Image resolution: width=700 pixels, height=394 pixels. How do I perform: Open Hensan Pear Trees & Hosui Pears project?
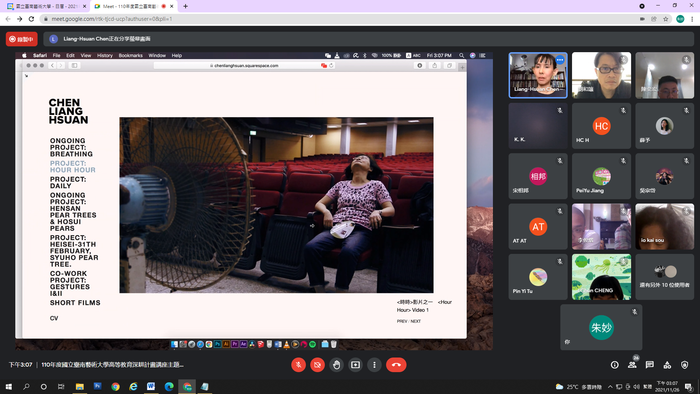(73, 212)
